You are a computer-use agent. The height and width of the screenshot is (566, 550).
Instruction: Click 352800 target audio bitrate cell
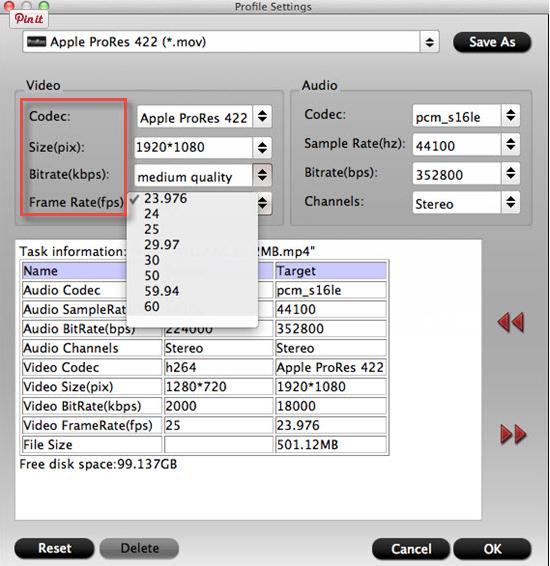pos(331,329)
